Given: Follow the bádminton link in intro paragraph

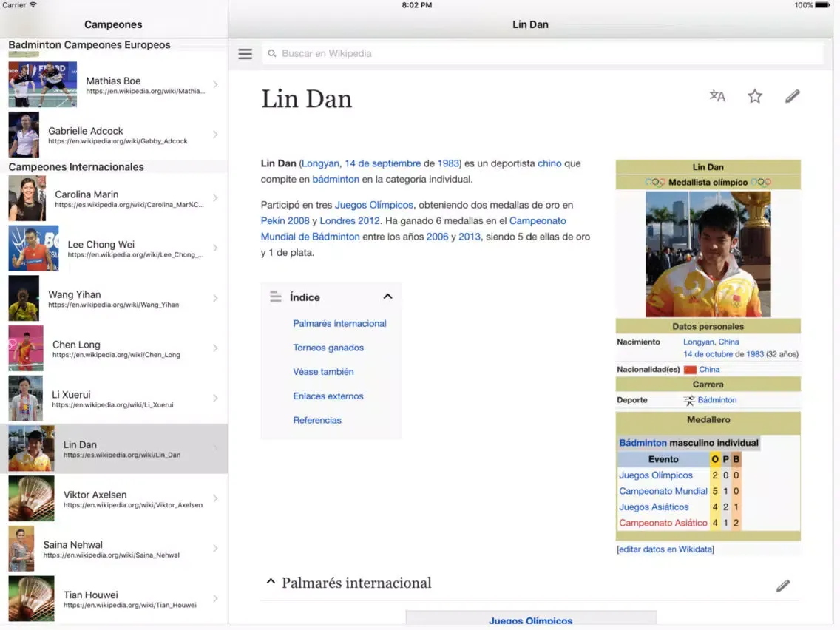Looking at the screenshot, I should click(x=336, y=180).
